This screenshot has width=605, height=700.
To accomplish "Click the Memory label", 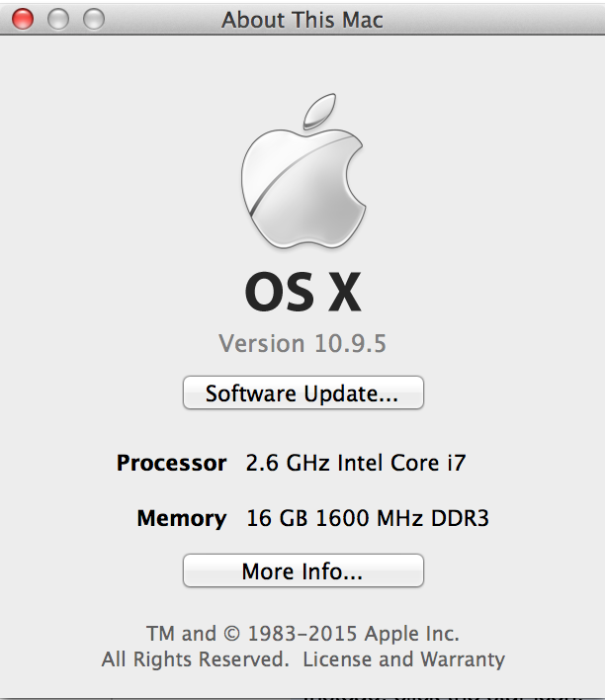I will pyautogui.click(x=181, y=518).
